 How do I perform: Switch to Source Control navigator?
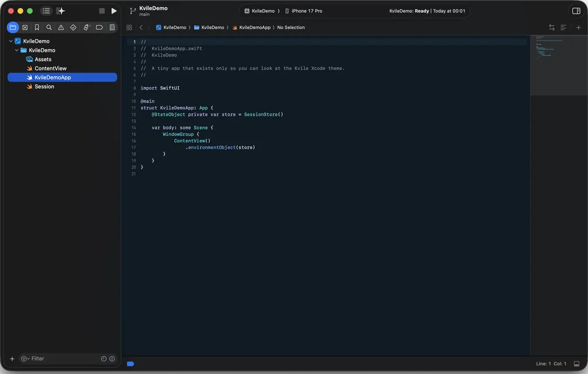pos(25,28)
